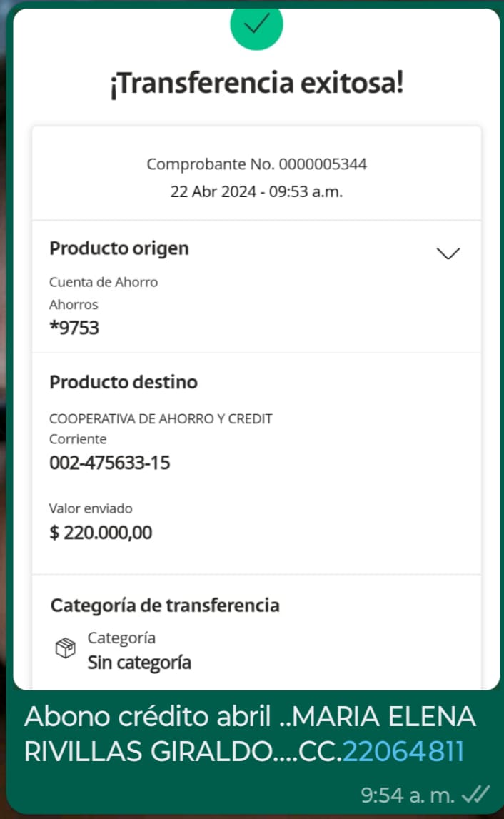Screen dimensions: 504x819
Task: Click the Producto destino section title
Action: 124,382
